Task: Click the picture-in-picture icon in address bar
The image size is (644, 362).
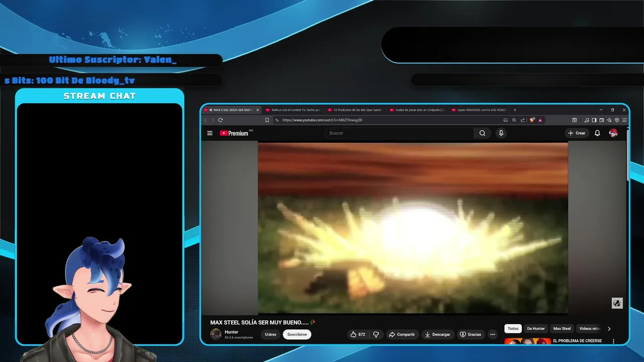Action: pos(506,120)
